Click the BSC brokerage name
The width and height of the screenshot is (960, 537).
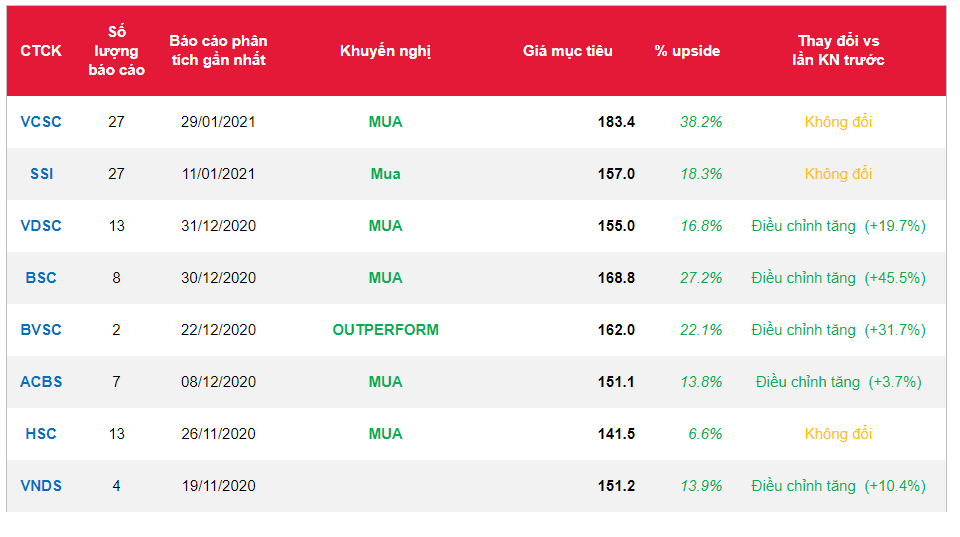(41, 278)
